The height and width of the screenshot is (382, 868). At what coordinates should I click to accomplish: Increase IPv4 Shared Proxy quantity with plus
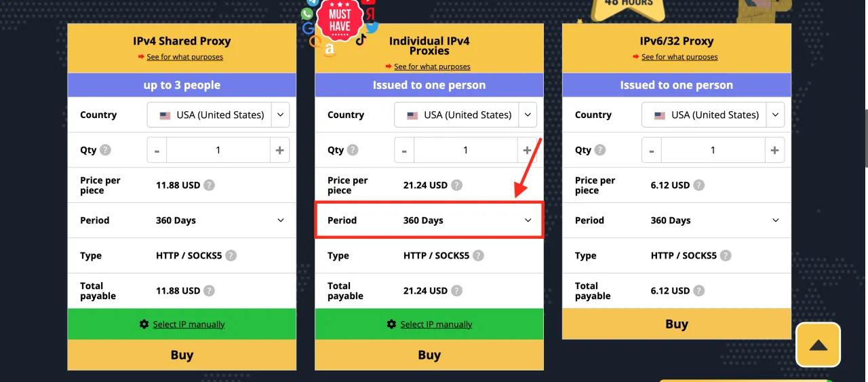(x=279, y=150)
